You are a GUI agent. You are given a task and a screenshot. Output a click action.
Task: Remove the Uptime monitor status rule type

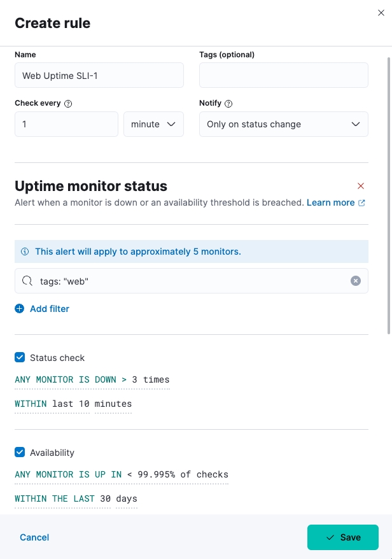tap(361, 186)
